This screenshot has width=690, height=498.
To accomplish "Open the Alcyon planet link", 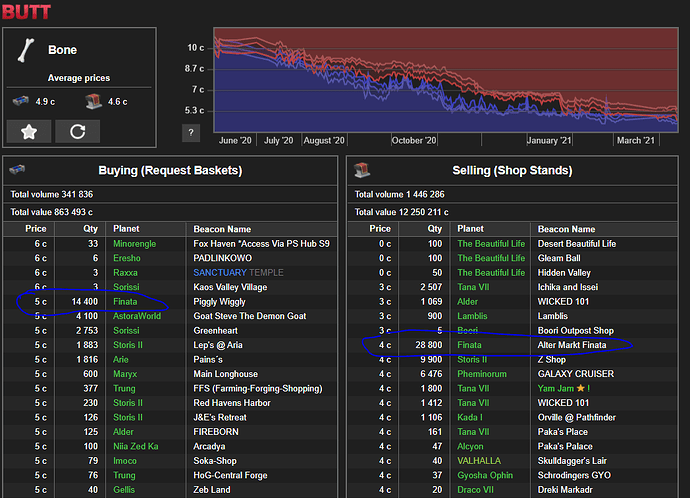I will [x=470, y=446].
